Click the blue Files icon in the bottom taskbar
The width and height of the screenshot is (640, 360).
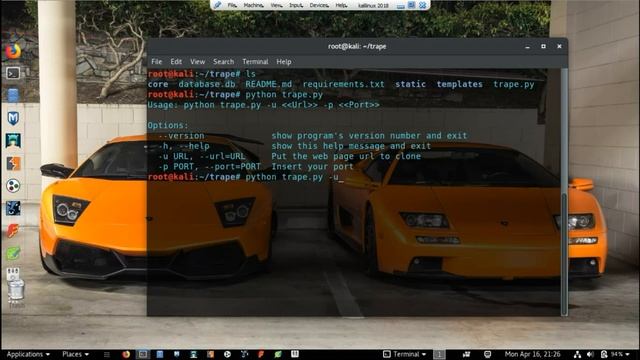pos(160,354)
